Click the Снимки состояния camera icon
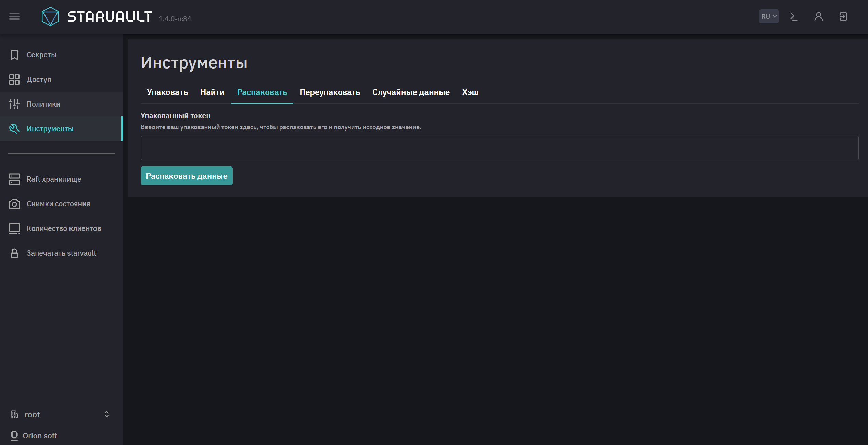The width and height of the screenshot is (868, 445). (14, 204)
